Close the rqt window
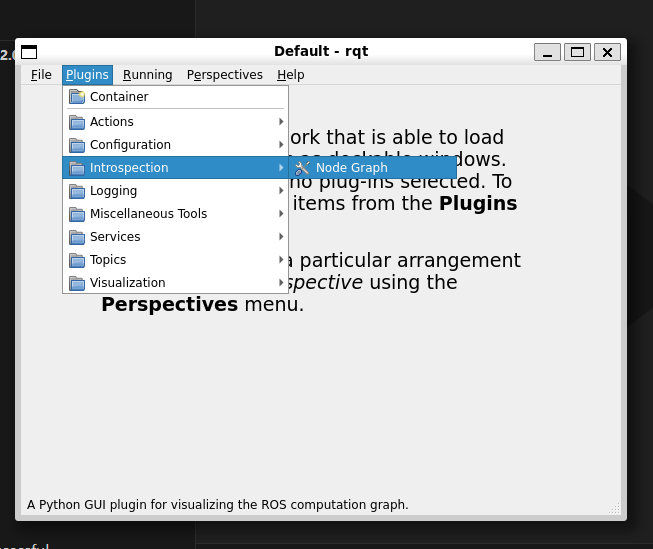653x549 pixels. tap(607, 52)
